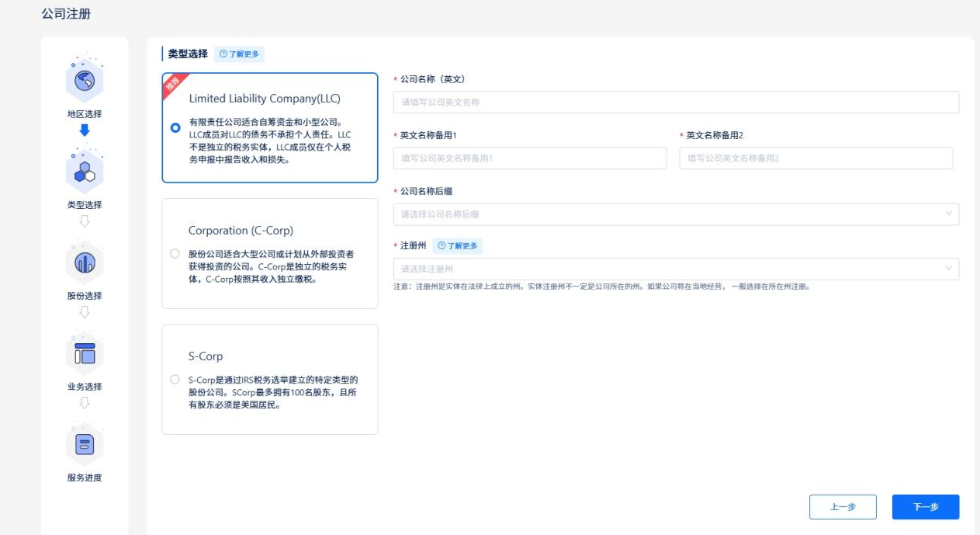Select the Corporation (C-Corp) radio button
Viewport: 980px width, 535px height.
tap(175, 254)
